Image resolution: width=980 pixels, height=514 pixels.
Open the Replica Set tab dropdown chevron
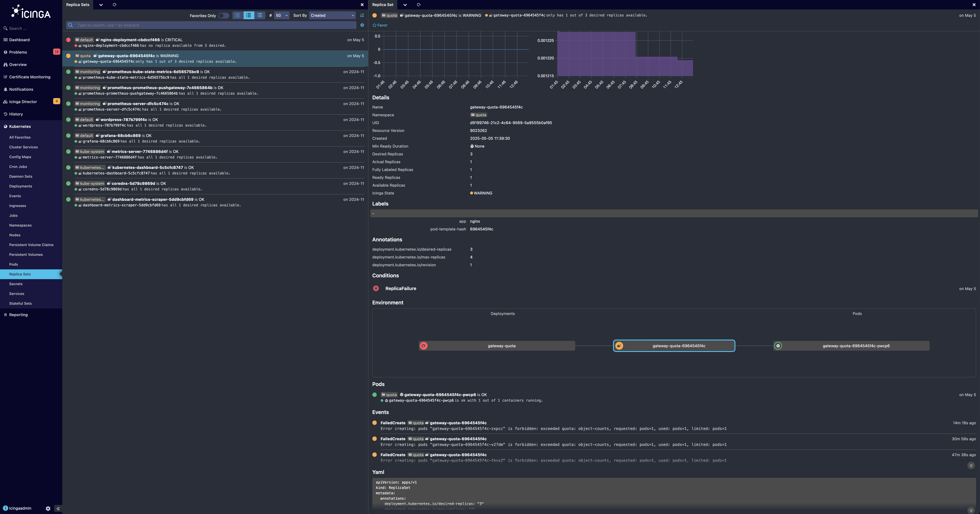[x=405, y=5]
